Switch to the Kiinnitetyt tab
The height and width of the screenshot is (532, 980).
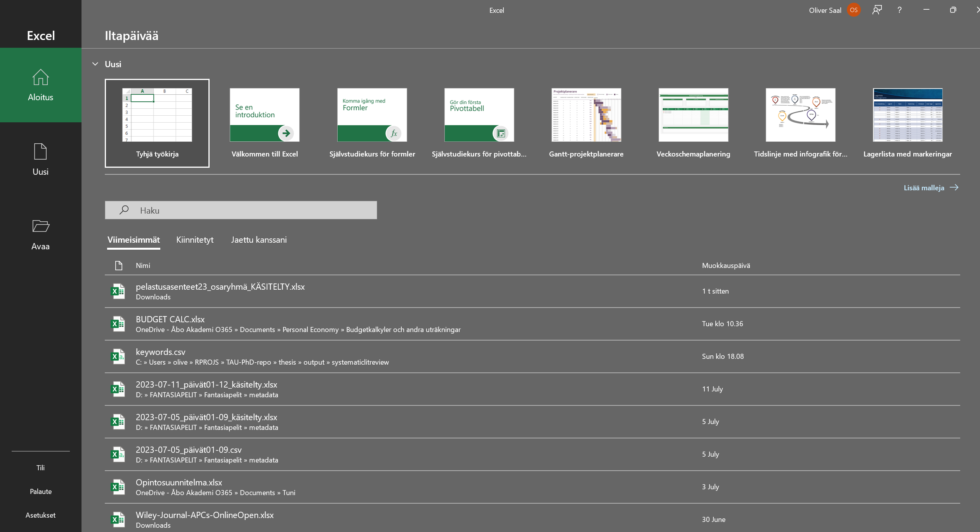195,240
